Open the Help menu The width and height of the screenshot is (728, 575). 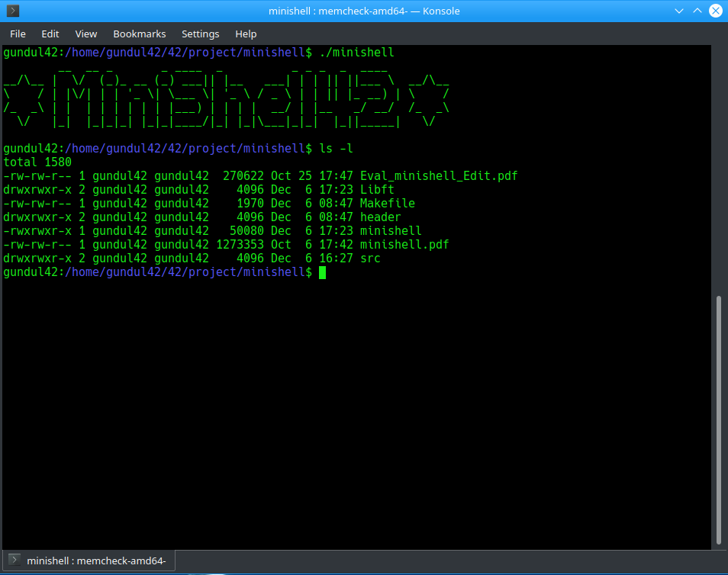pyautogui.click(x=246, y=34)
